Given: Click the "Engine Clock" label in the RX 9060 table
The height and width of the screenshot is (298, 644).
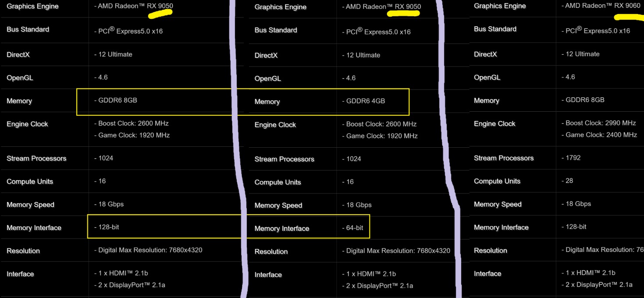Looking at the screenshot, I should point(495,124).
